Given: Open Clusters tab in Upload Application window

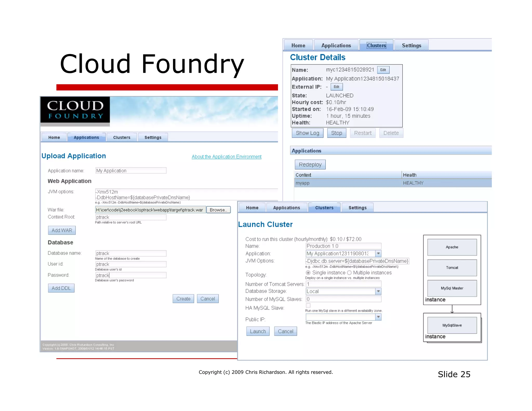Looking at the screenshot, I should (x=122, y=137).
